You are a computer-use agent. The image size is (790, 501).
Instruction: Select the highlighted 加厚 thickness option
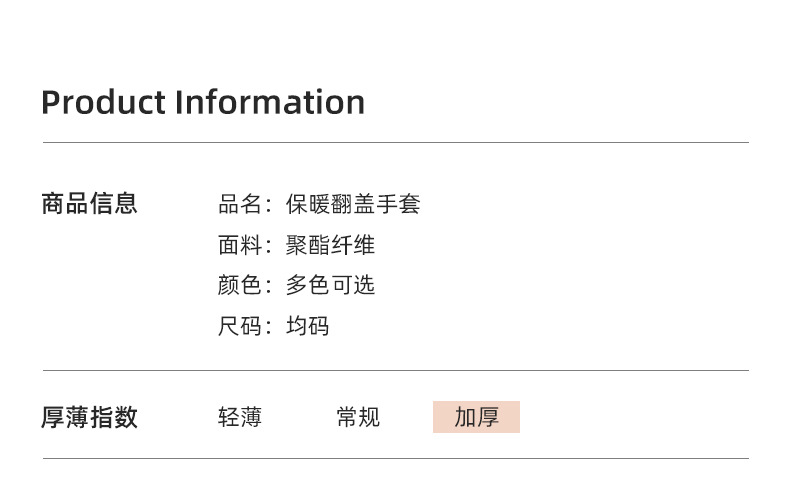[x=476, y=417]
